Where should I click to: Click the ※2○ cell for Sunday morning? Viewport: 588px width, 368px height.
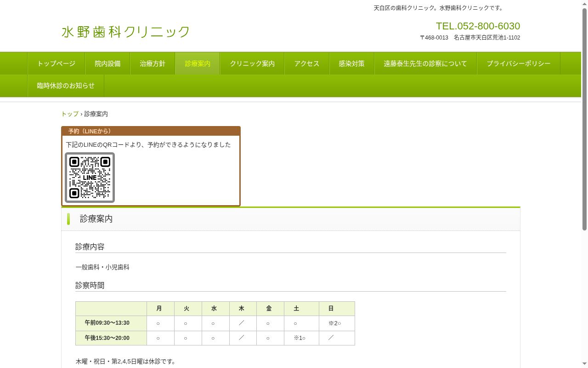point(337,323)
